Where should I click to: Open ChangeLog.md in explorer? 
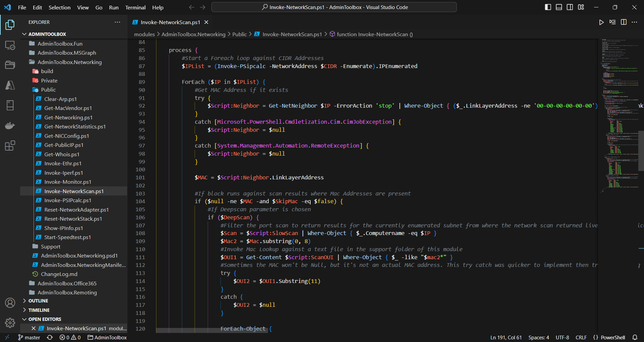(x=74, y=274)
